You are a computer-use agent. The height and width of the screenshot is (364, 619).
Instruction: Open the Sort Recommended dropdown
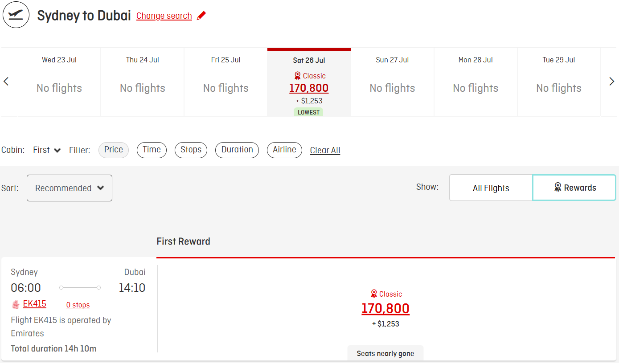tap(70, 188)
